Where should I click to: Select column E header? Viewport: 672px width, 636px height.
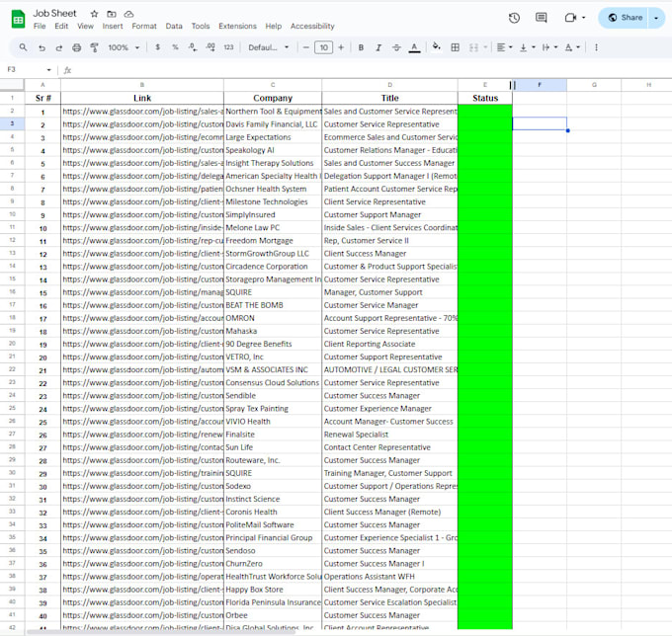coord(485,85)
